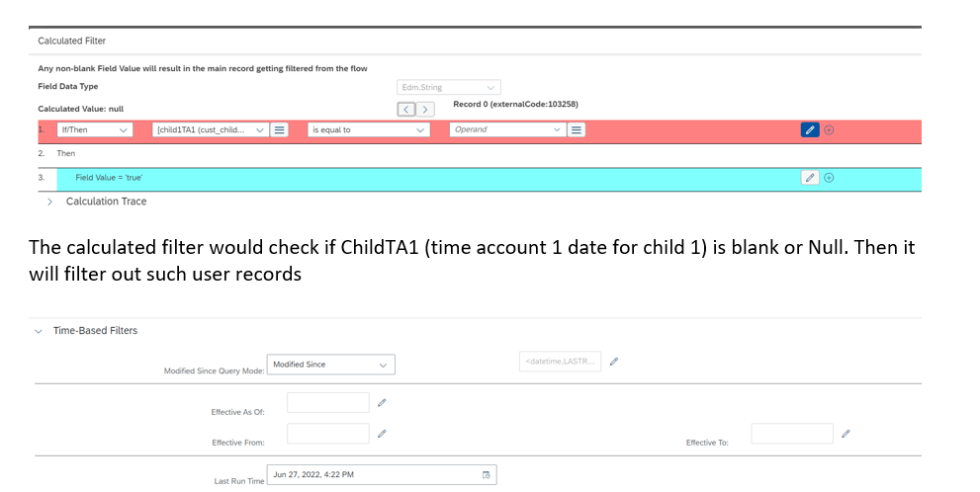Viewport: 980px width, 492px height.
Task: Click the Last Run Time date field
Action: [382, 474]
